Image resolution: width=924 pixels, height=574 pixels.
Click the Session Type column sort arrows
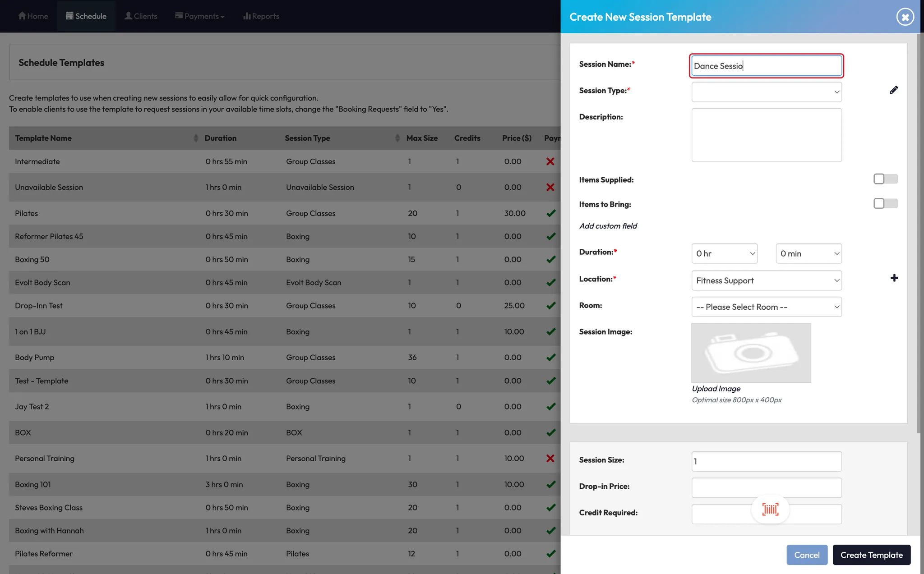397,138
